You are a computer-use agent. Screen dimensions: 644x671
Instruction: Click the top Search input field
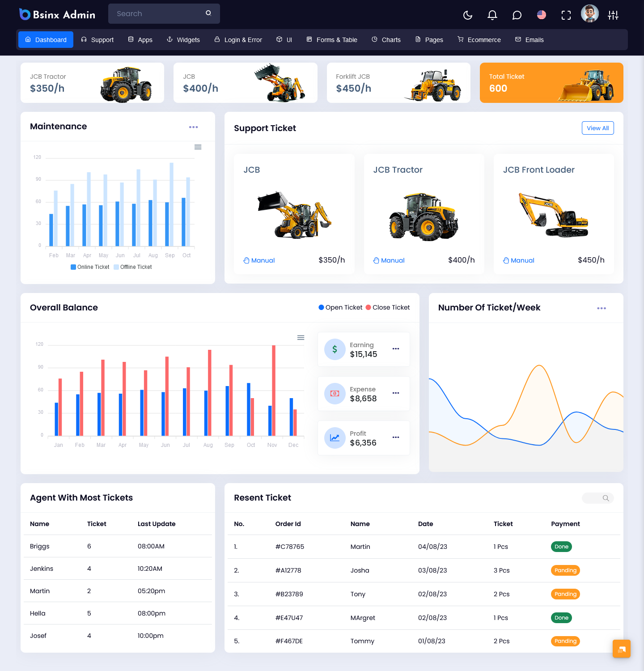click(x=164, y=13)
